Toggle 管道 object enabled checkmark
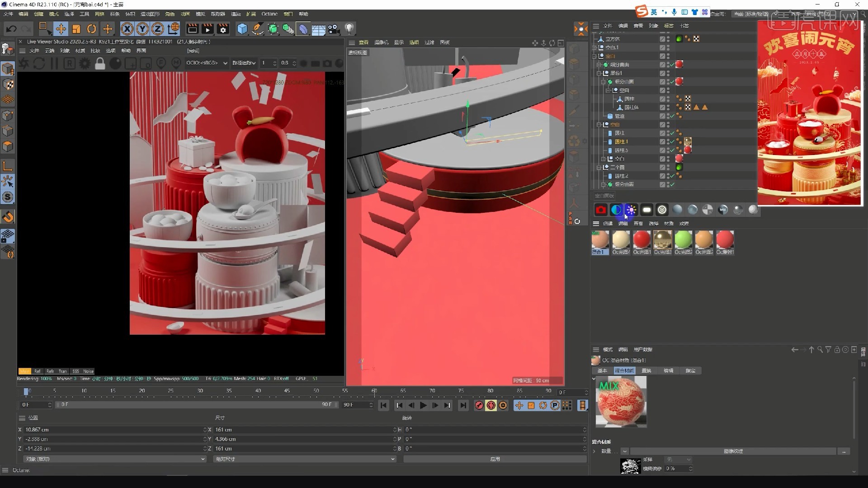The image size is (868, 488). pyautogui.click(x=672, y=116)
